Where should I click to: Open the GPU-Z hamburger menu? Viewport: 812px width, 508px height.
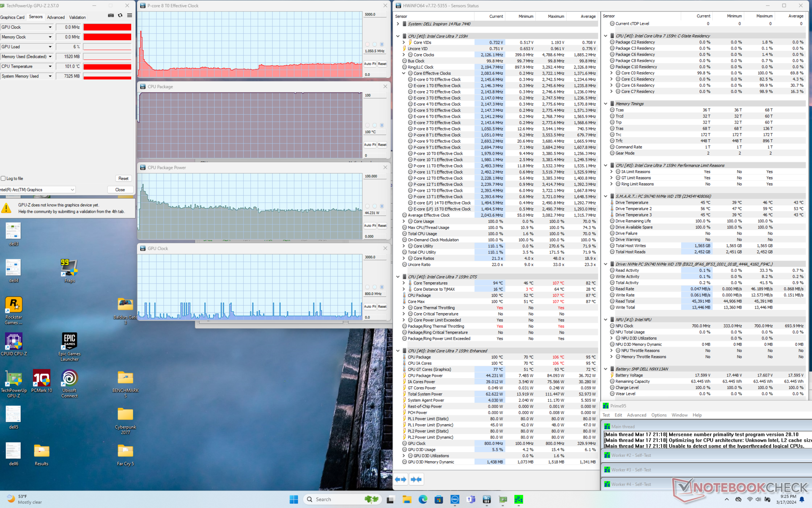point(129,15)
